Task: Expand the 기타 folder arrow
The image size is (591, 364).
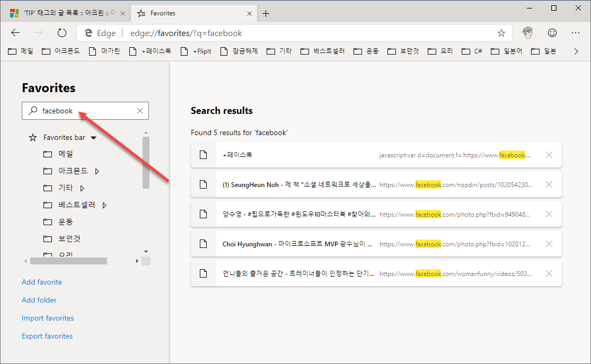Action: 82,188
